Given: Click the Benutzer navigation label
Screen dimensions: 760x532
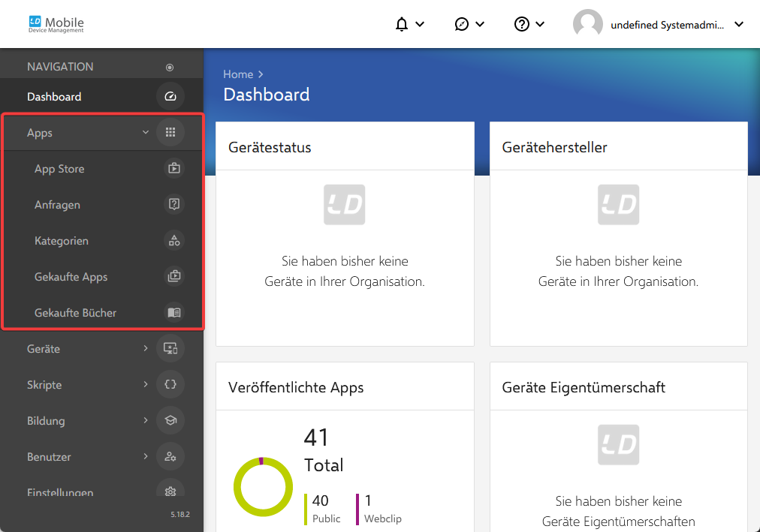Looking at the screenshot, I should coord(49,456).
